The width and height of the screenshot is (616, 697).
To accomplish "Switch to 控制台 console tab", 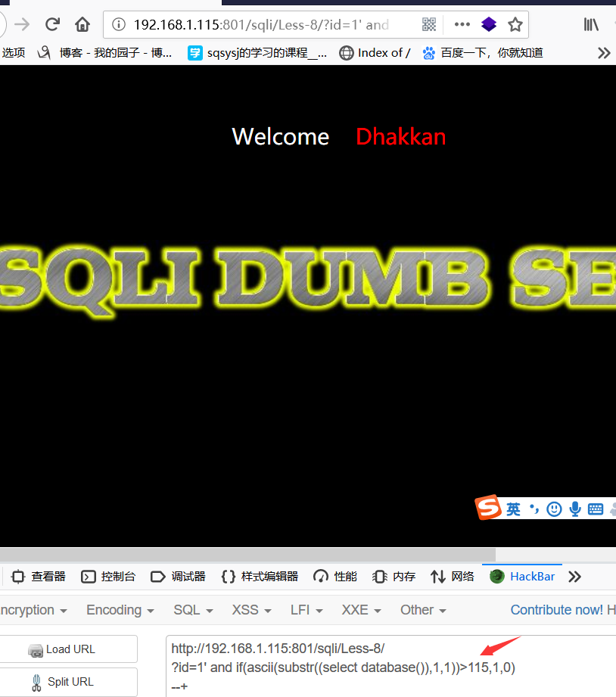I will [108, 577].
